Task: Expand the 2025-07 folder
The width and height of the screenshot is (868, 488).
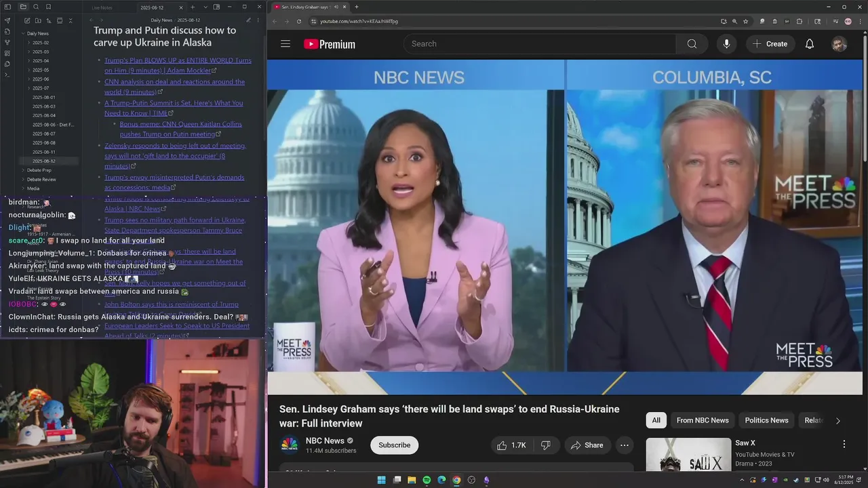Action: pyautogui.click(x=41, y=88)
